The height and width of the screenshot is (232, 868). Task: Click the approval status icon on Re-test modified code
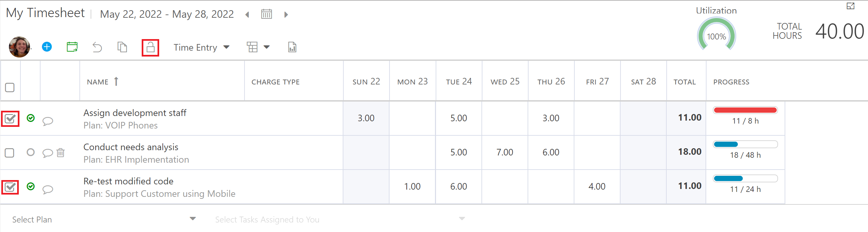(30, 187)
